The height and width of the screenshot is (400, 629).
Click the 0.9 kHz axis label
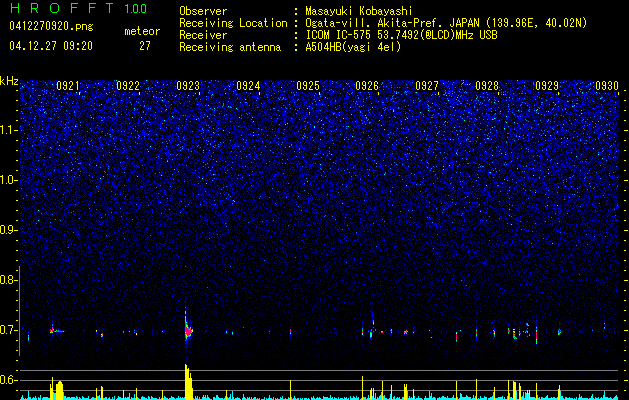(x=7, y=230)
